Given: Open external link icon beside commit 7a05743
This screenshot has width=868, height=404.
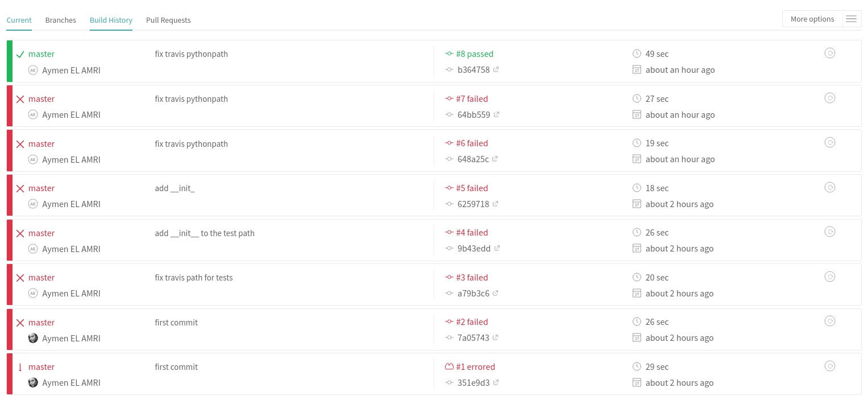Looking at the screenshot, I should pyautogui.click(x=495, y=337).
